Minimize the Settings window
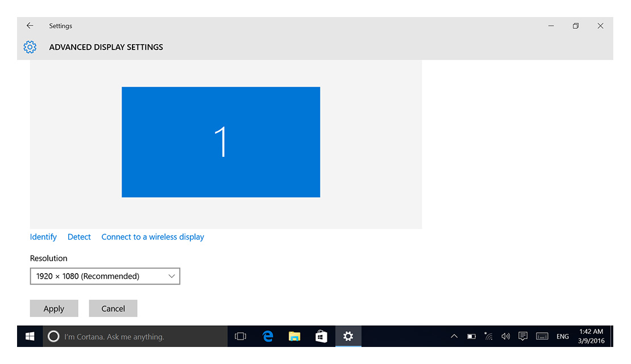 click(x=551, y=26)
